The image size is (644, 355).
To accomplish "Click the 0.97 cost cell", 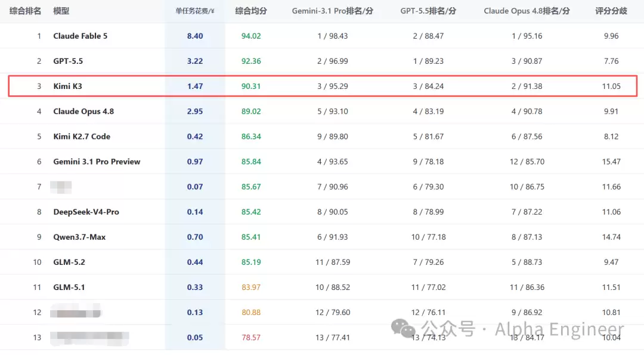I will click(x=194, y=162).
